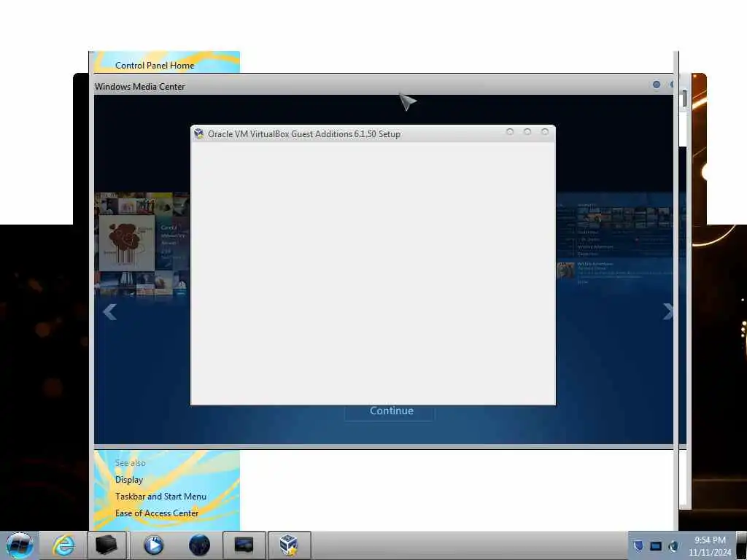This screenshot has height=560, width=747.
Task: Open Windows Media Player from taskbar
Action: [153, 545]
